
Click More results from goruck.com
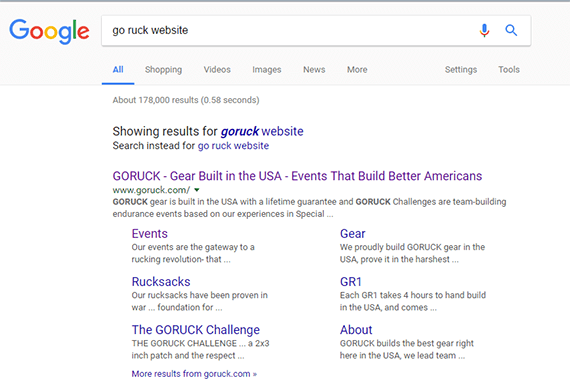pyautogui.click(x=194, y=374)
